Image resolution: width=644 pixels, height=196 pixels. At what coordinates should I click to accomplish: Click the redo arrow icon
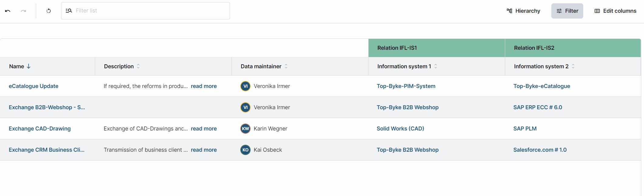pos(23,11)
